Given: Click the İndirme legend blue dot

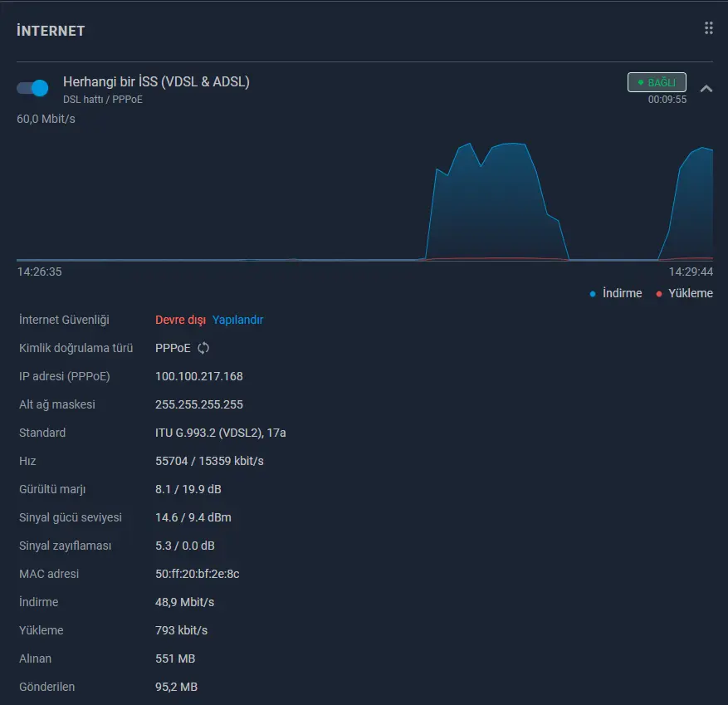Looking at the screenshot, I should [593, 293].
